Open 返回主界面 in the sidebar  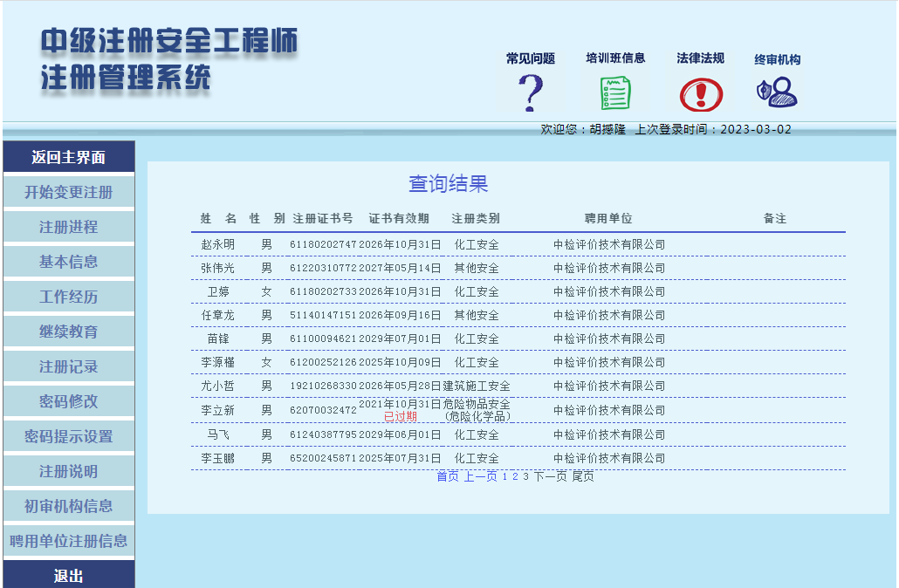(x=68, y=156)
